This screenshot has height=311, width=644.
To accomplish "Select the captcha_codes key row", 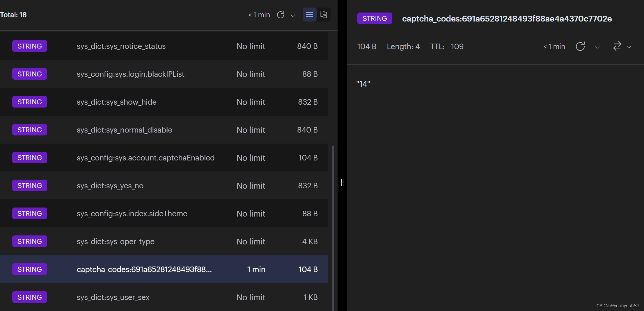I will coord(164,269).
